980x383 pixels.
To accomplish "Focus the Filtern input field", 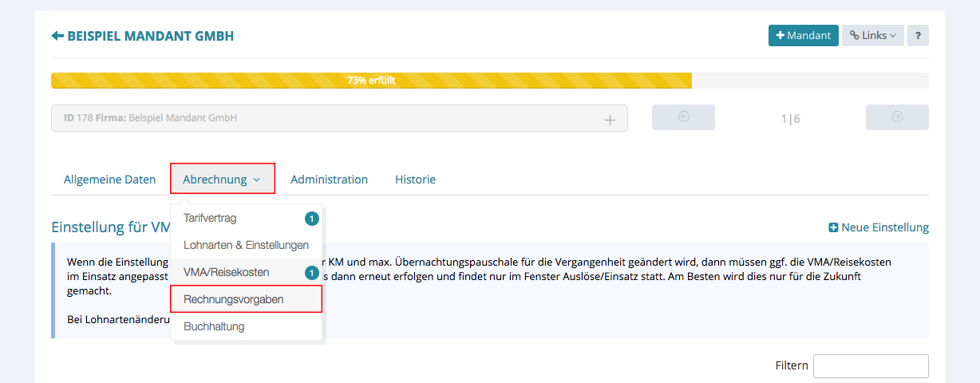I will pos(870,365).
